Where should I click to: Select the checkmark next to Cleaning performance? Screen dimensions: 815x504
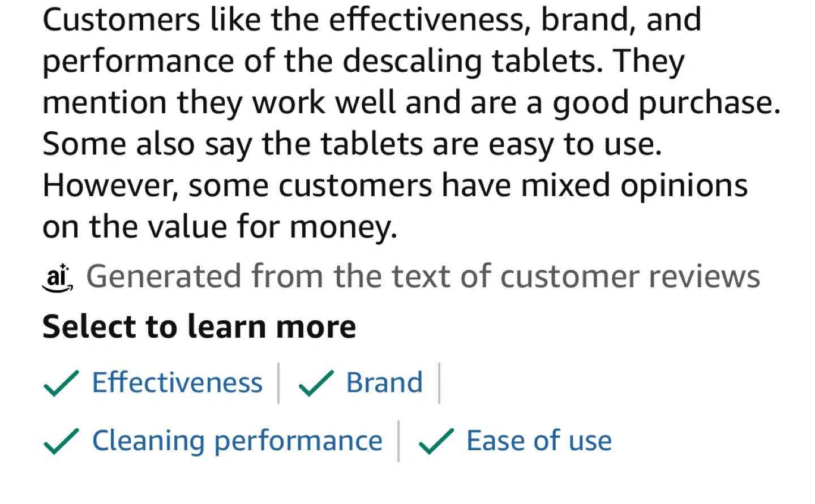pos(61,441)
